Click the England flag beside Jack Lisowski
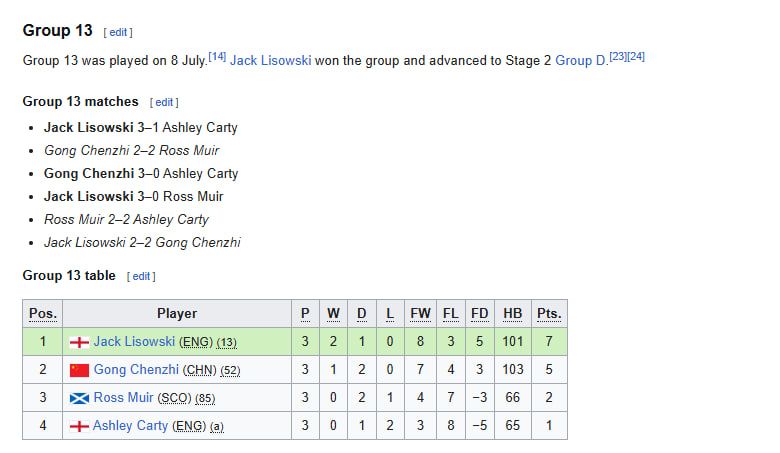 click(79, 342)
